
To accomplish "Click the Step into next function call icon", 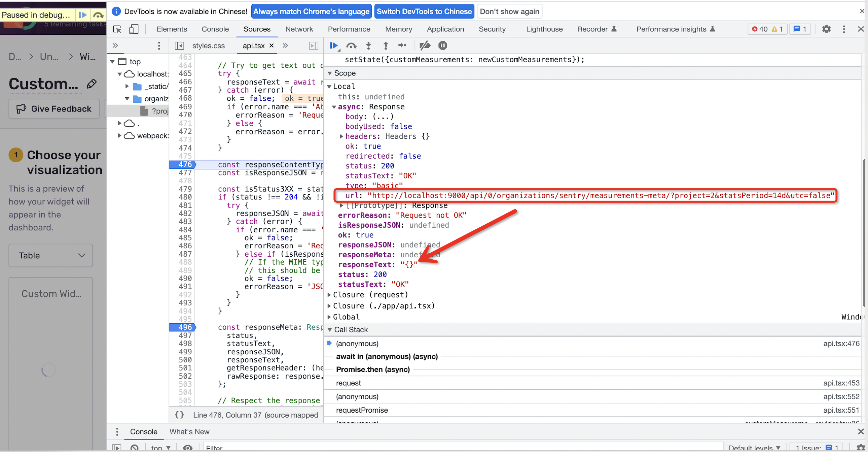I will 368,45.
